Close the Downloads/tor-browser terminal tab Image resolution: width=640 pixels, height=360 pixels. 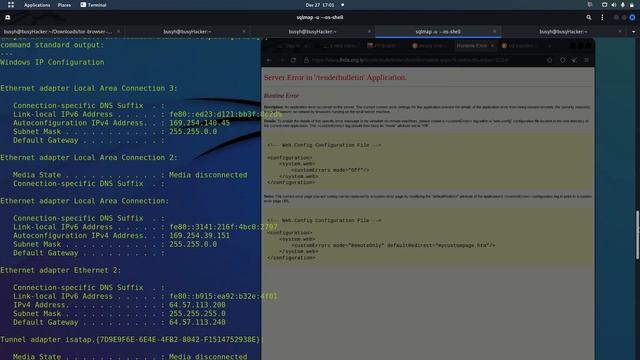118,31
